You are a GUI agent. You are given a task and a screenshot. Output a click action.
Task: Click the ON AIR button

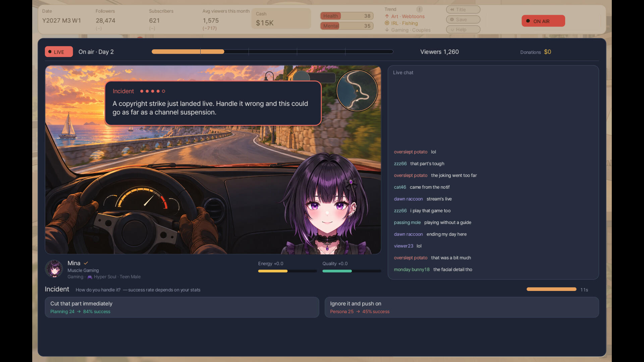coord(543,21)
